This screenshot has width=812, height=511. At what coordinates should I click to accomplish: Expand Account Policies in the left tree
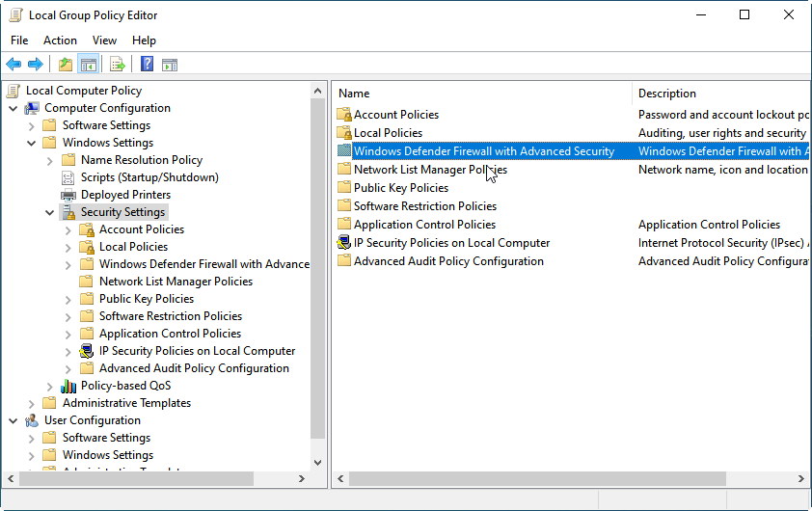[x=68, y=229]
